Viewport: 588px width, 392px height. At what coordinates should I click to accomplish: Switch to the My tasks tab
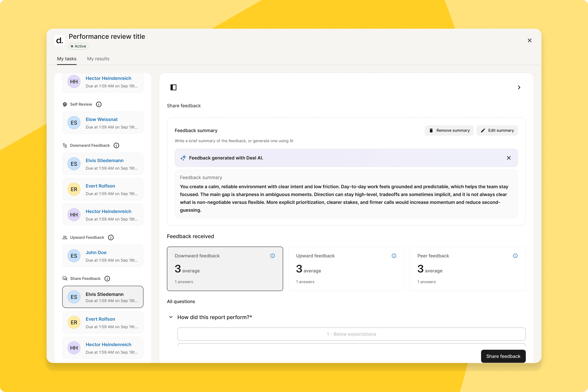67,59
